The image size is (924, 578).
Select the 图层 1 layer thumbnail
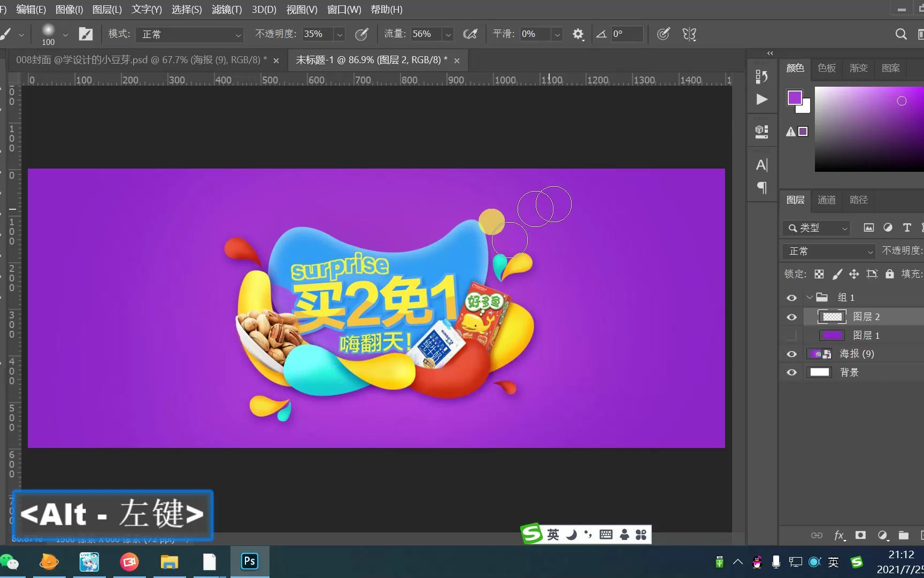pyautogui.click(x=832, y=336)
